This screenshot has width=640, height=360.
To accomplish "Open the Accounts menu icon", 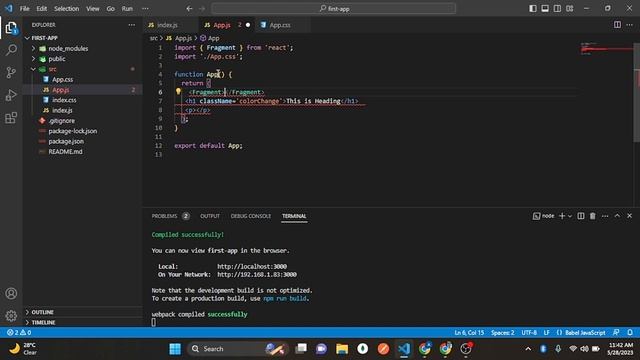I will (x=11, y=293).
